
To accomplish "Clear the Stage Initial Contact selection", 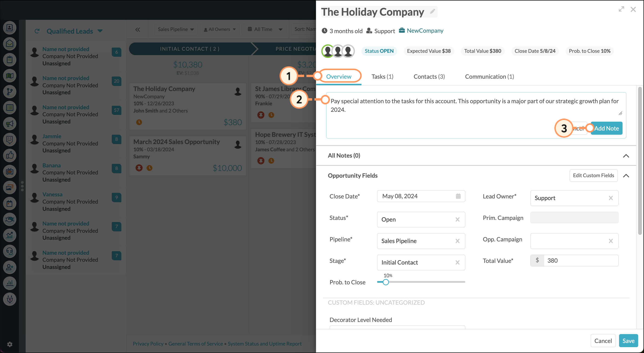I will coord(457,262).
